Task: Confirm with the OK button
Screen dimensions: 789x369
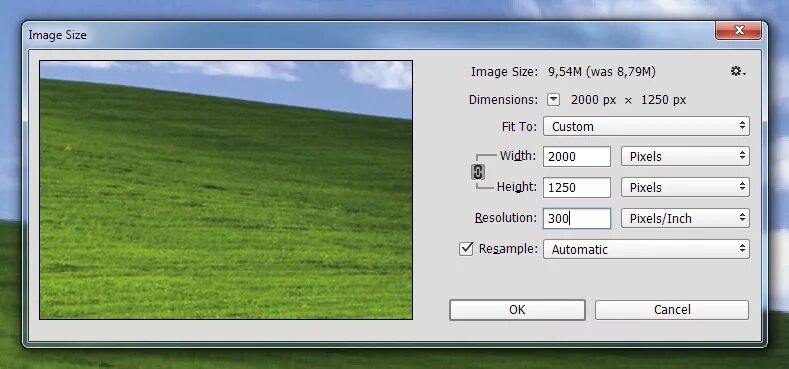Action: 517,310
